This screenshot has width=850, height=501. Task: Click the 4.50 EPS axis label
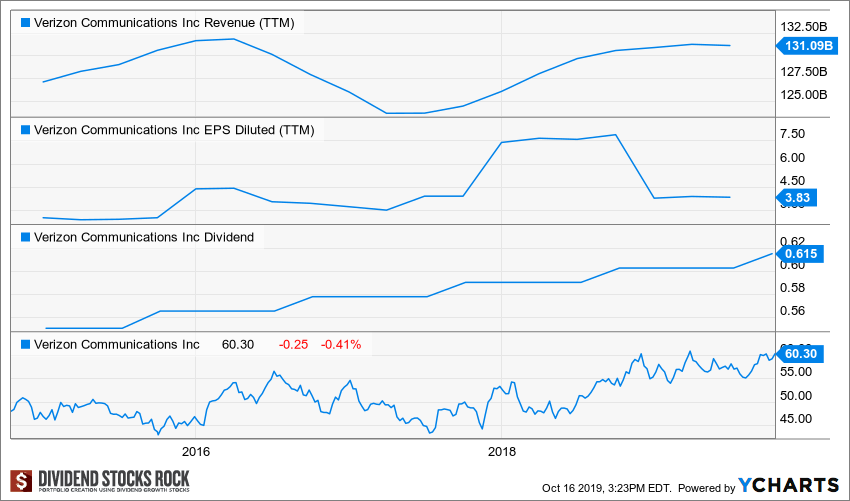(793, 181)
